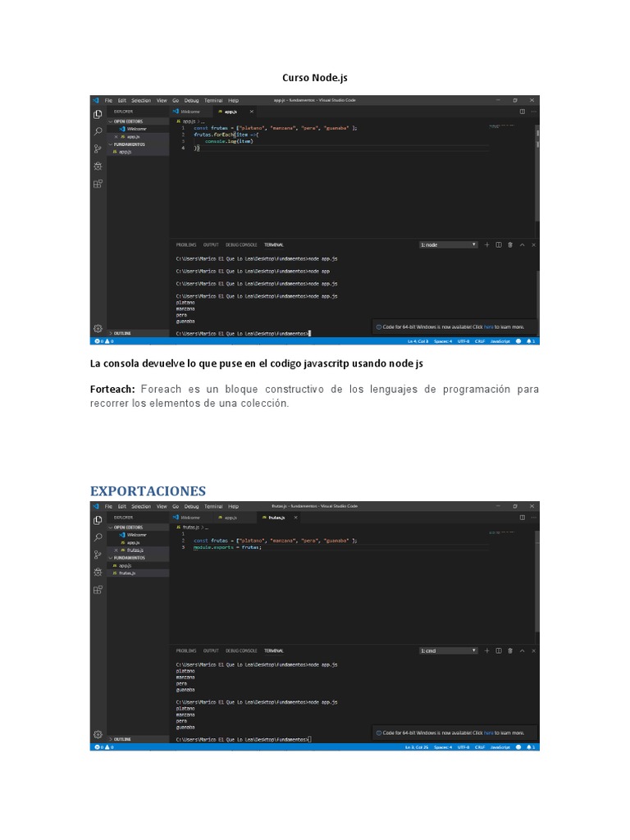
Task: Open Debug bug icon in app.js window
Action: pyautogui.click(x=98, y=166)
